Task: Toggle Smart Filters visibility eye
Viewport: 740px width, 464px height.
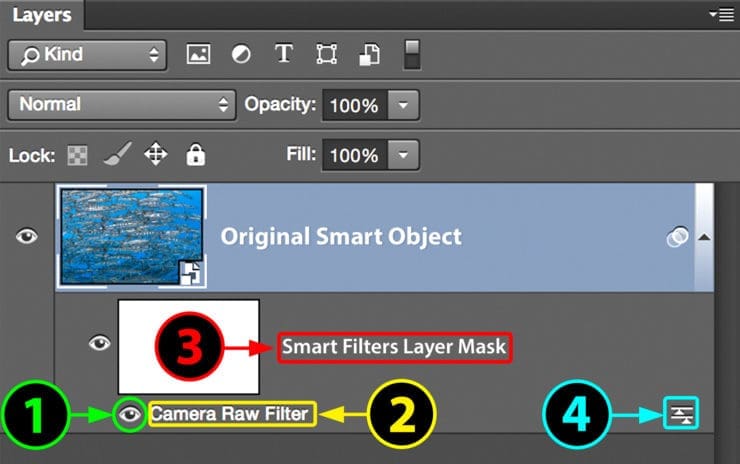Action: coord(100,343)
